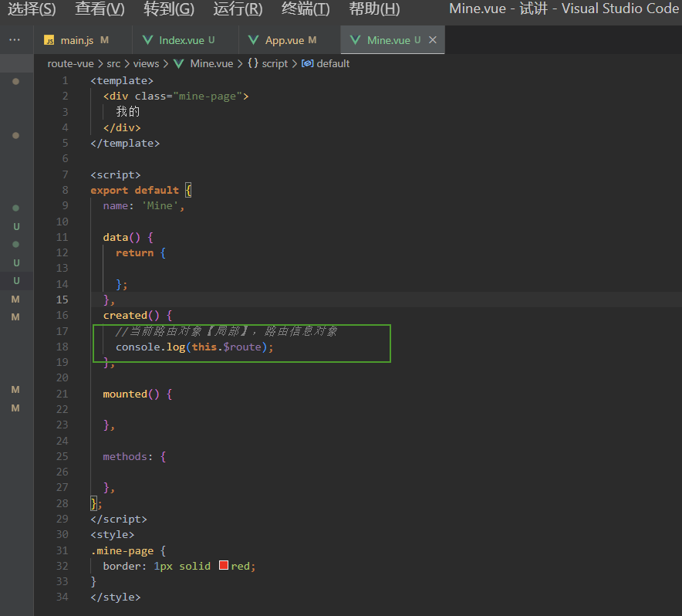682x616 pixels.
Task: Click the .mine-page selector text
Action: click(122, 550)
